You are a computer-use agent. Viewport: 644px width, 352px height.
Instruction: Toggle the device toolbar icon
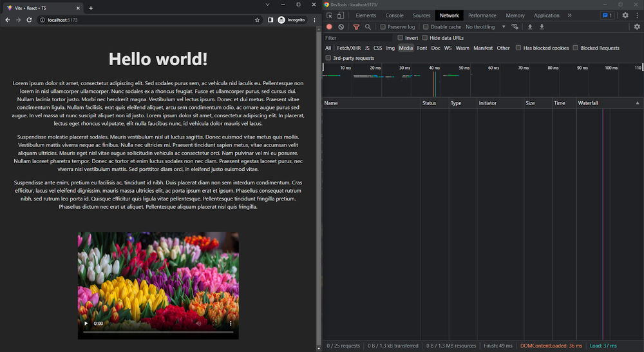tap(341, 15)
